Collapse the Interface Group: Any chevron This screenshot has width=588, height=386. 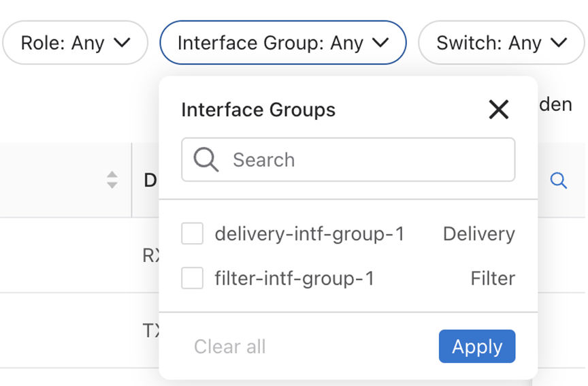pos(380,43)
